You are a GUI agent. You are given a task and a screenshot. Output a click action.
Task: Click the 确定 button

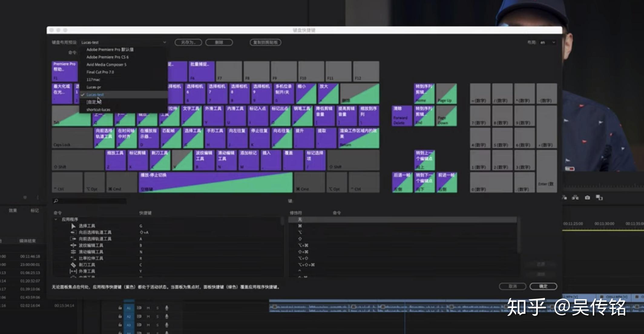[543, 286]
